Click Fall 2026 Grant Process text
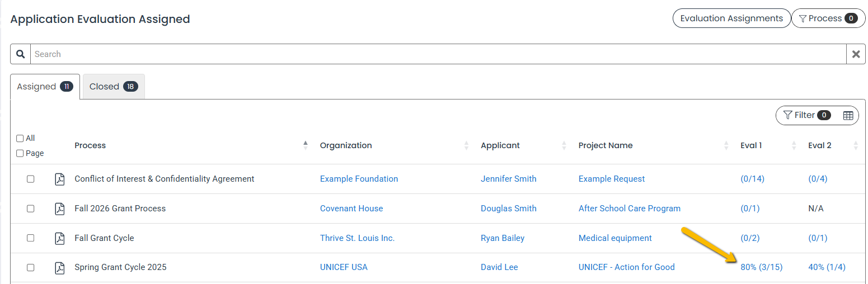Viewport: 868px width, 284px height. pyautogui.click(x=120, y=209)
